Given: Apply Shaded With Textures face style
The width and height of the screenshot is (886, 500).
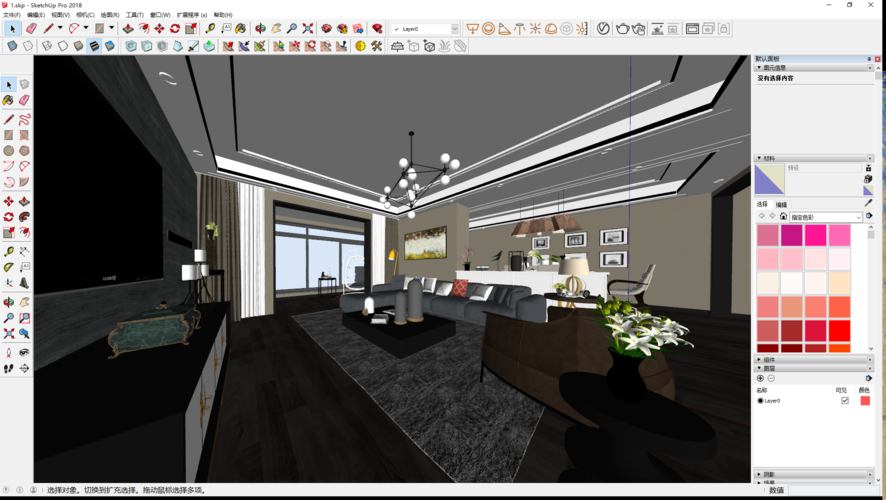Looking at the screenshot, I should (x=94, y=46).
